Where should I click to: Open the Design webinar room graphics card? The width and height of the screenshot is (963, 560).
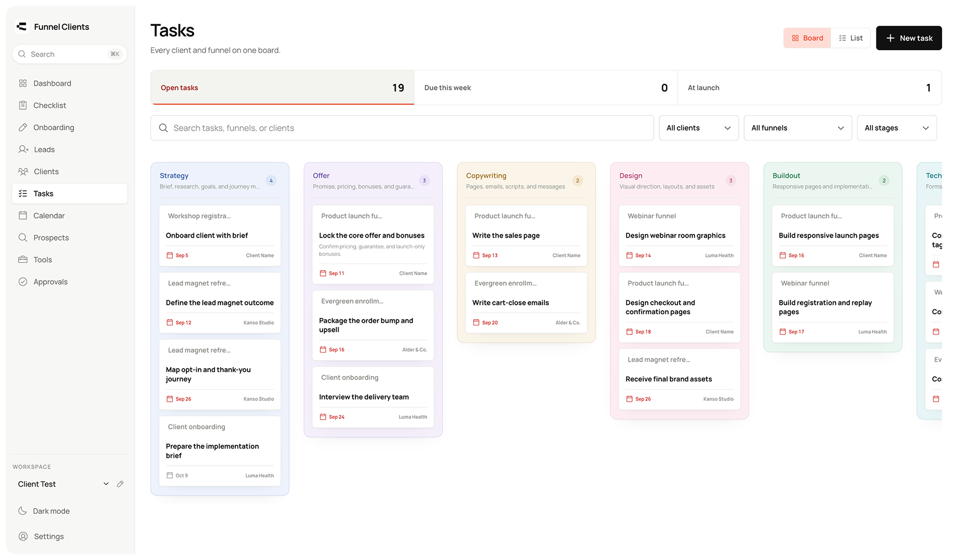[x=680, y=235]
